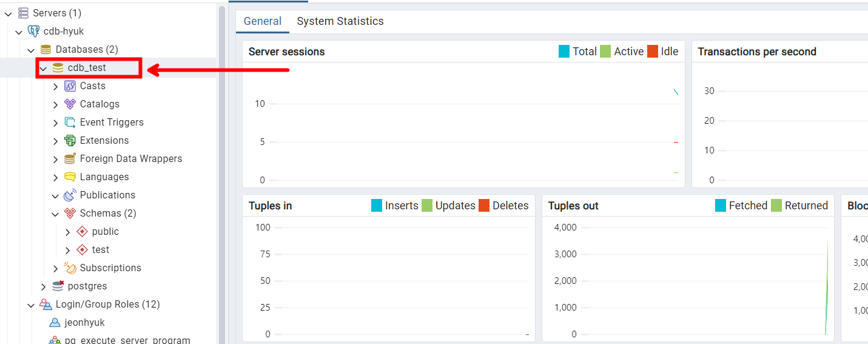Image resolution: width=868 pixels, height=344 pixels.
Task: Select the jeonhyuk role label
Action: (x=85, y=323)
